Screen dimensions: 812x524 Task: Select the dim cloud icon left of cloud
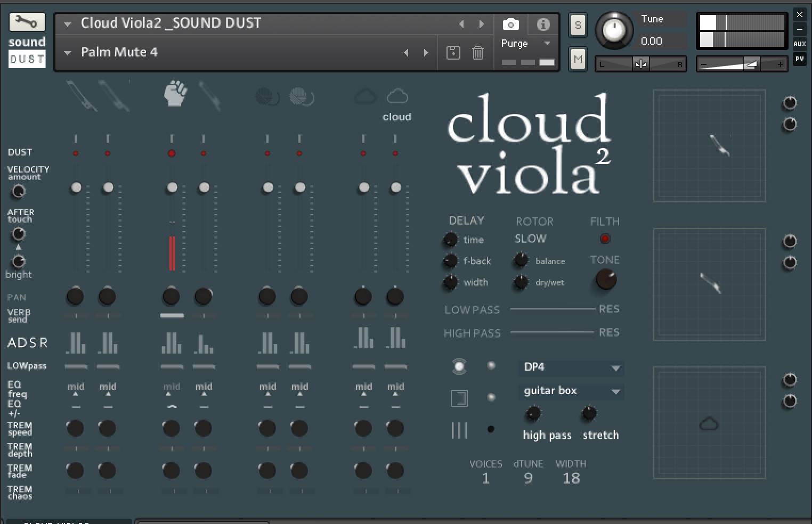pos(365,96)
